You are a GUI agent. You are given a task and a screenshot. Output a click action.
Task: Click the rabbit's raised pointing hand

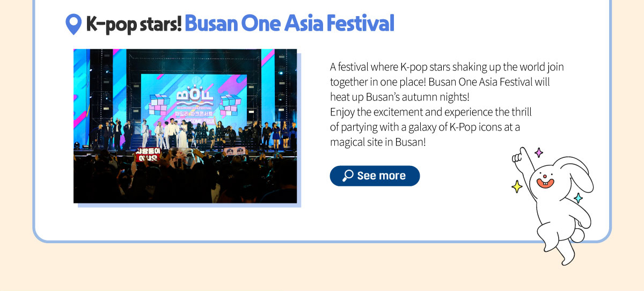pos(518,157)
